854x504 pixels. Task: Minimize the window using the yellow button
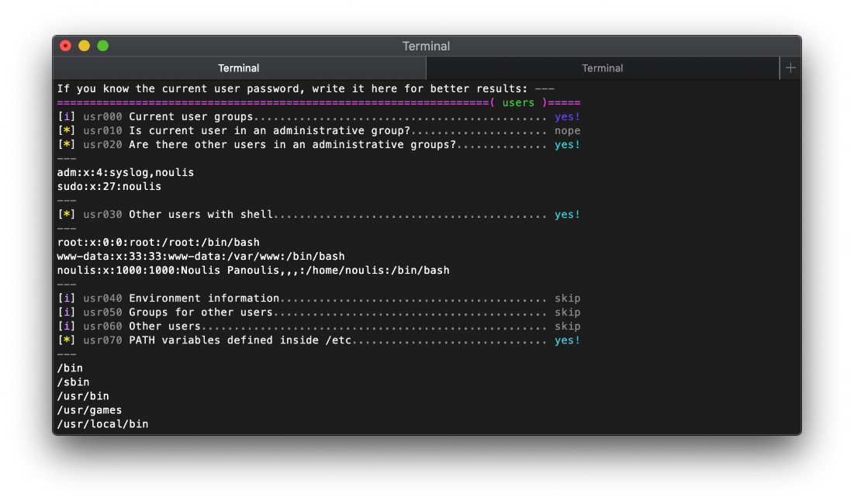click(x=84, y=46)
